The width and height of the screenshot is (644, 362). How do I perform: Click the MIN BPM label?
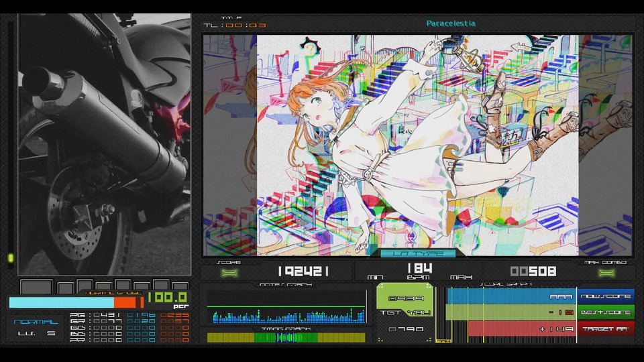[375, 278]
